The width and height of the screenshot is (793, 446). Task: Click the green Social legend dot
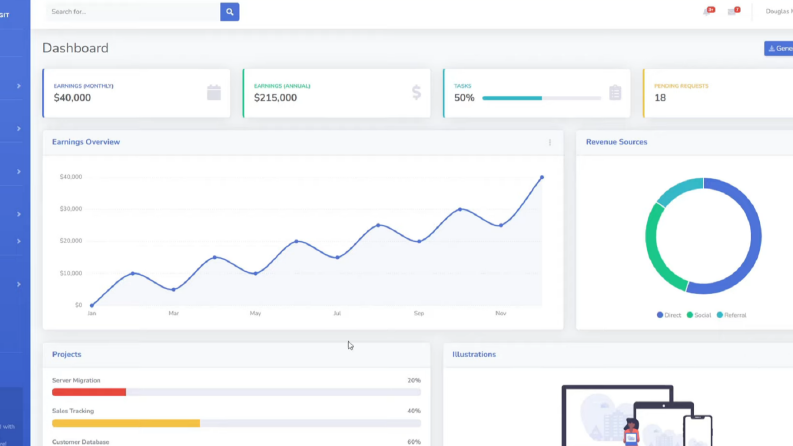click(x=690, y=315)
